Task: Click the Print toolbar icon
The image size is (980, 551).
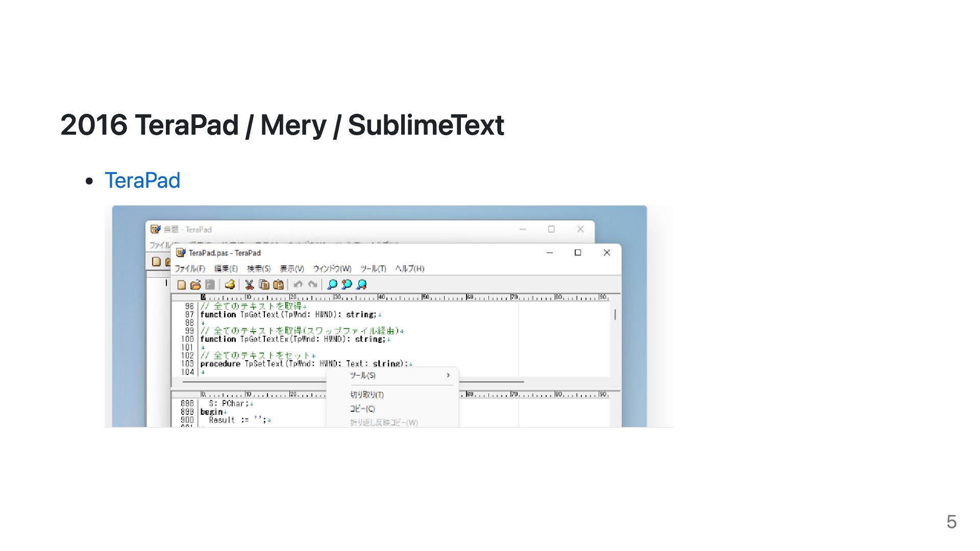Action: point(230,285)
